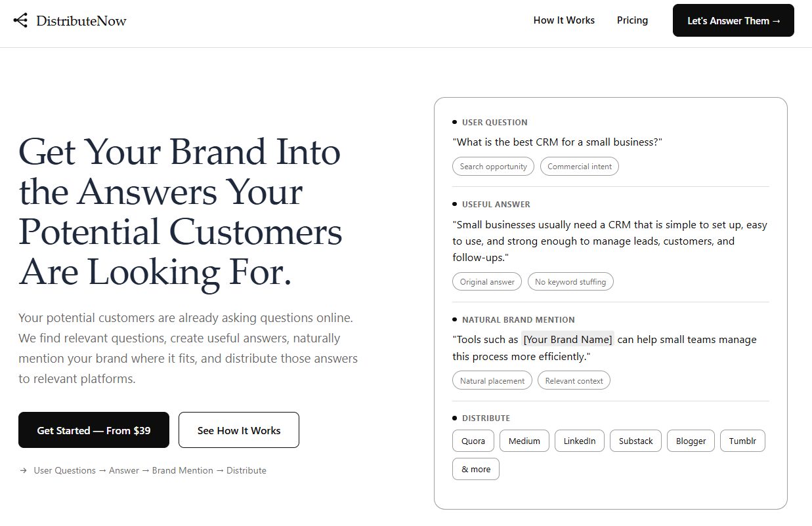
Task: Go to the Pricing nav item
Action: coord(632,20)
